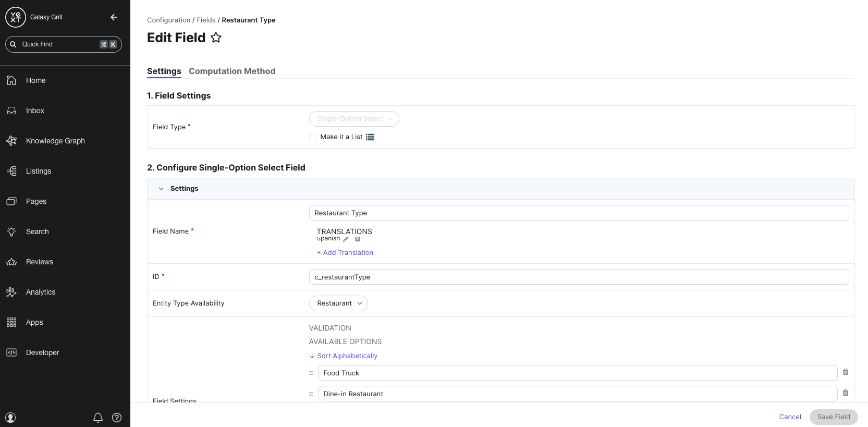Viewport: 868px width, 427px height.
Task: Click the Cancel link
Action: (790, 417)
